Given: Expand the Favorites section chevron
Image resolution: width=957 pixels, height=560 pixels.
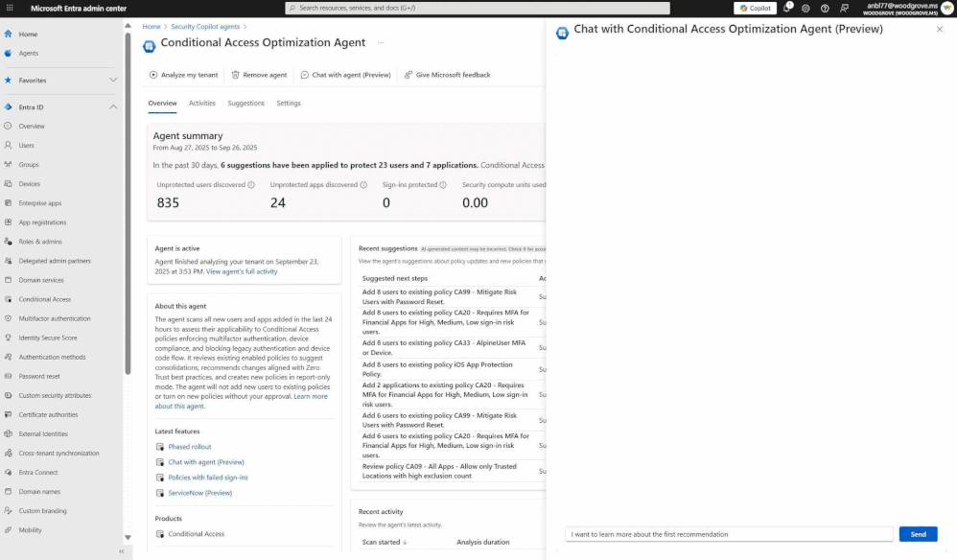Looking at the screenshot, I should tap(113, 80).
